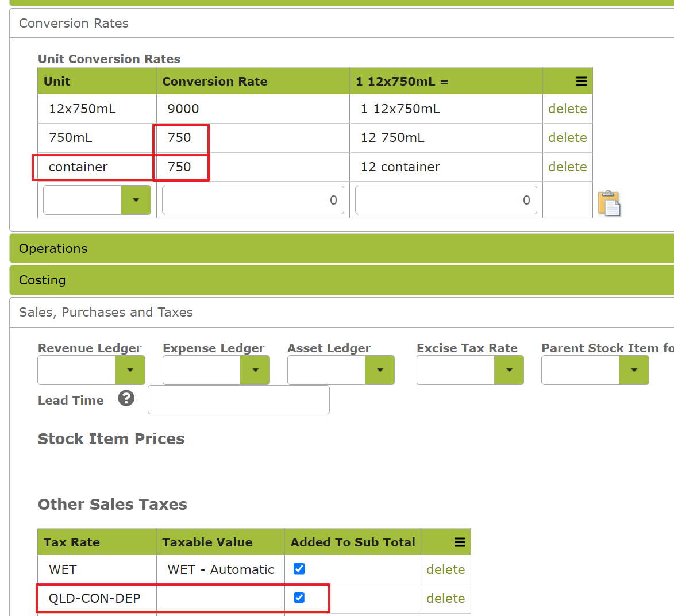Screen dimensions: 674x616
Task: Click the 12x750mL unit cell
Action: click(97, 109)
